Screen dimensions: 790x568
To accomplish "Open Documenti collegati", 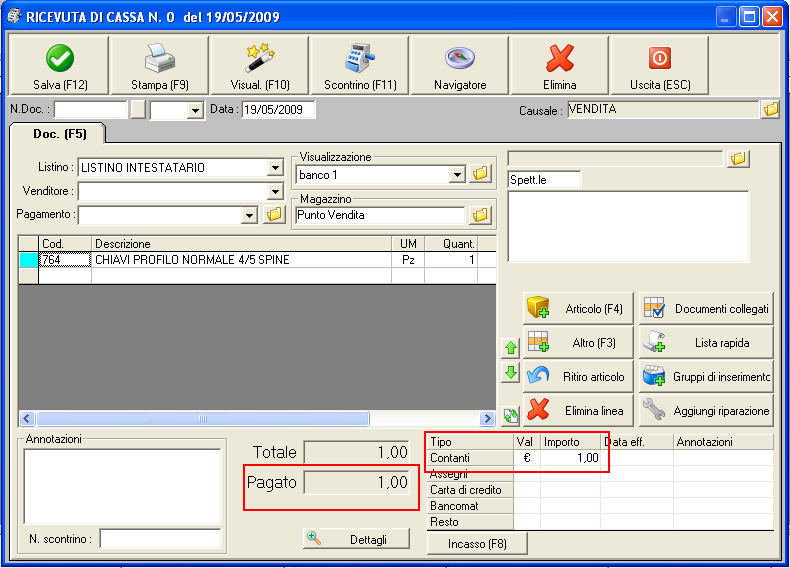I will [706, 308].
